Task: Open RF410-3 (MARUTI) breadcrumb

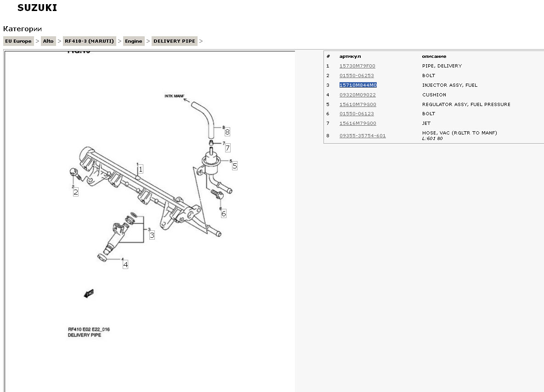Action: pyautogui.click(x=89, y=41)
